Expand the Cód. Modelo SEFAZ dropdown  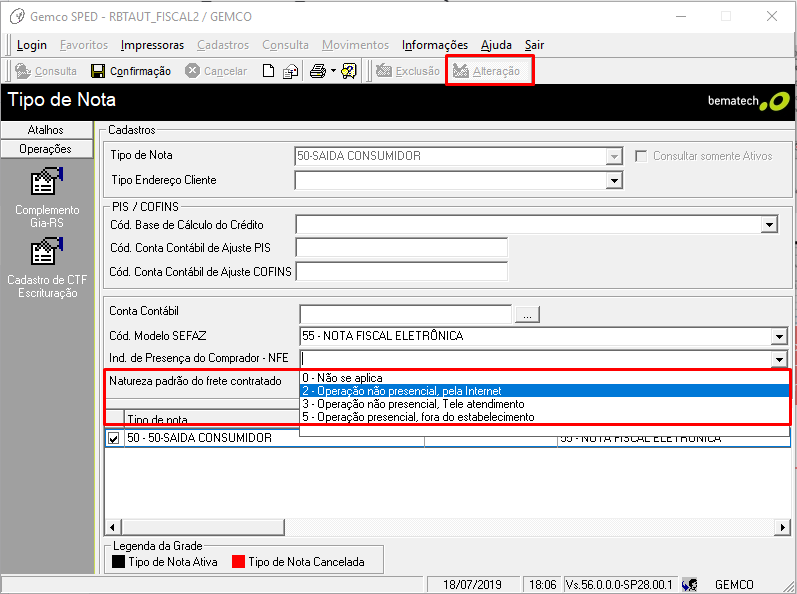[x=779, y=336]
